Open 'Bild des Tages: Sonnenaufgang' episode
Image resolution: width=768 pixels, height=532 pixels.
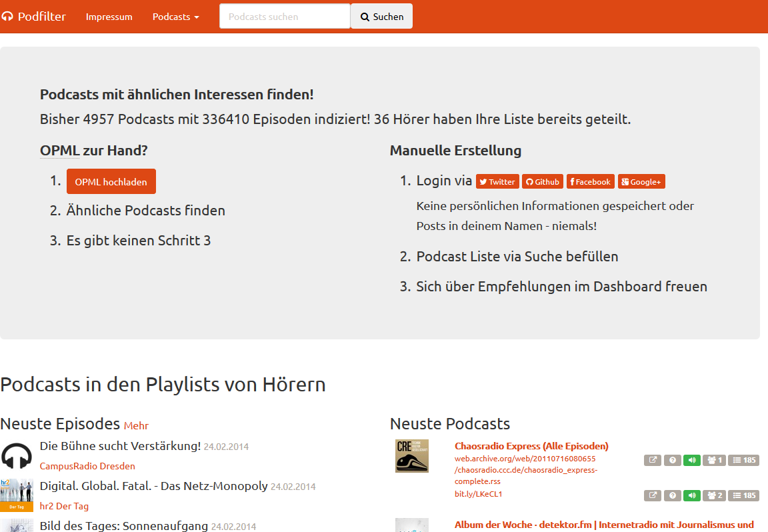click(124, 525)
